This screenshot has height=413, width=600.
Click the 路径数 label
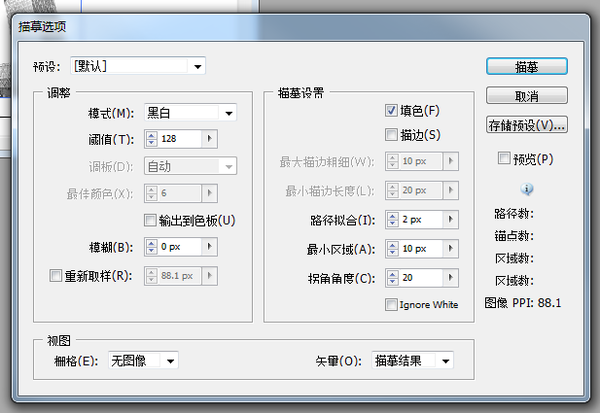pos(514,214)
